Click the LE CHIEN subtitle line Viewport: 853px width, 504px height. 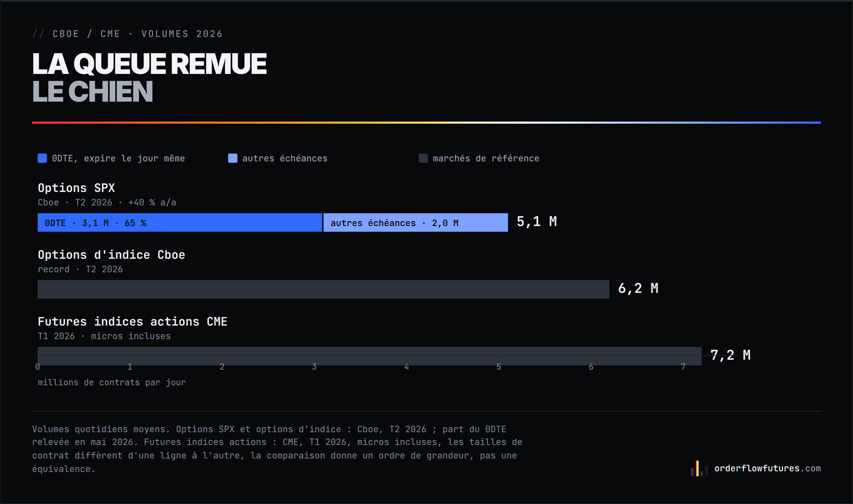92,91
